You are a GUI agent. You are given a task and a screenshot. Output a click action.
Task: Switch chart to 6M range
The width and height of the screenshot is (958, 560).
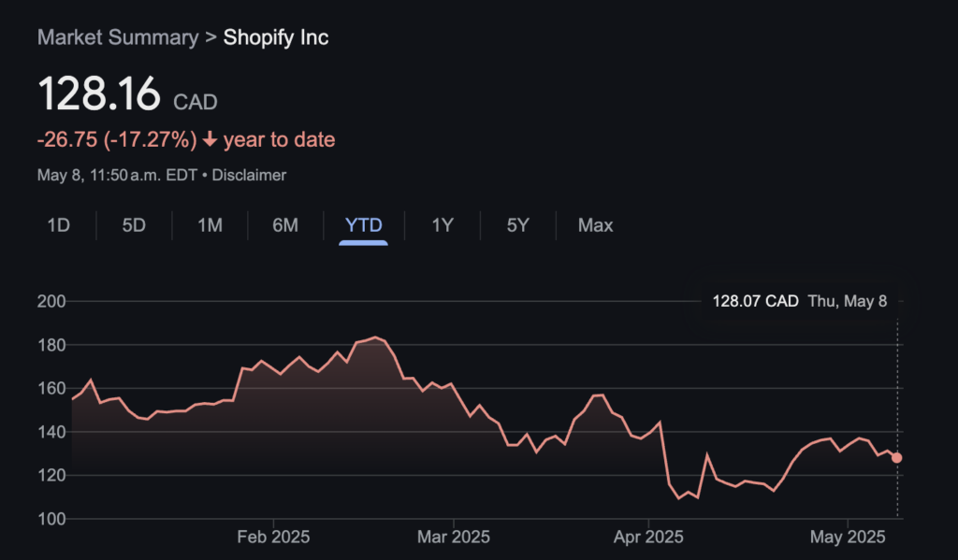click(x=285, y=225)
